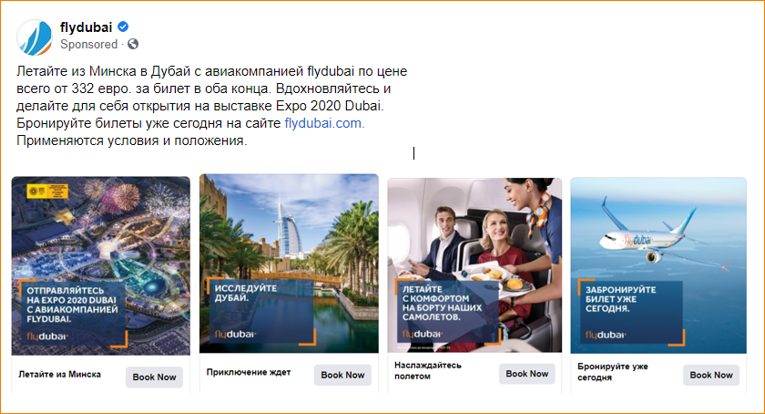Click the Приключение ждет card headline
765x414 pixels.
248,373
